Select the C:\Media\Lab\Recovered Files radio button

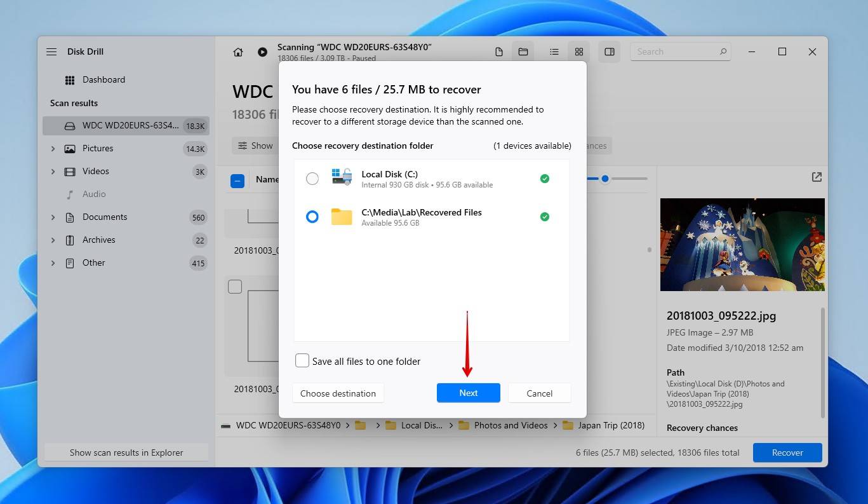(x=312, y=217)
